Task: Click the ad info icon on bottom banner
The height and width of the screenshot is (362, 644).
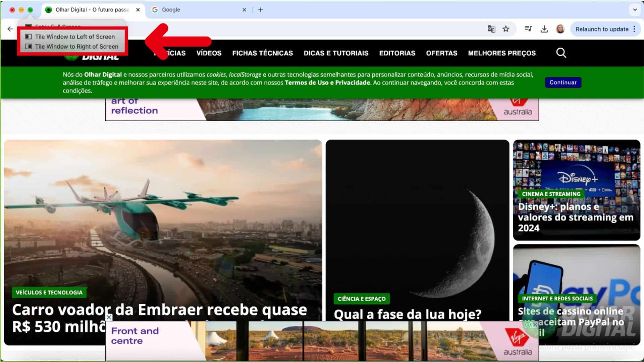Action: coord(528,324)
